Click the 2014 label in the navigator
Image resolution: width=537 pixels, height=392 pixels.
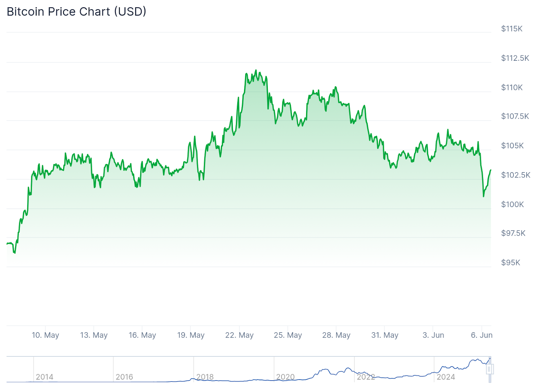(45, 377)
